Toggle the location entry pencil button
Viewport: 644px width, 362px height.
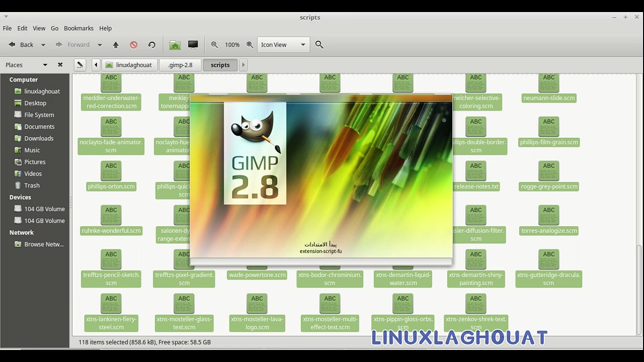click(x=79, y=65)
